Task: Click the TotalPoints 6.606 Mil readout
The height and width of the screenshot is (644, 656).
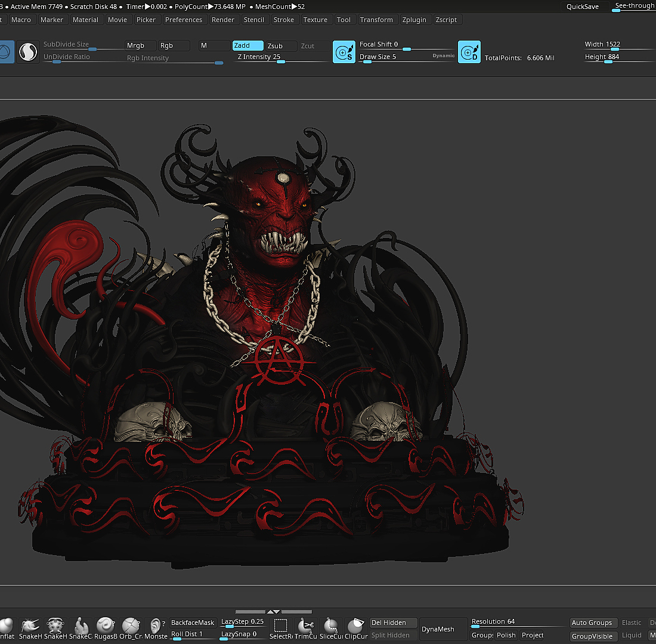Action: coord(519,58)
